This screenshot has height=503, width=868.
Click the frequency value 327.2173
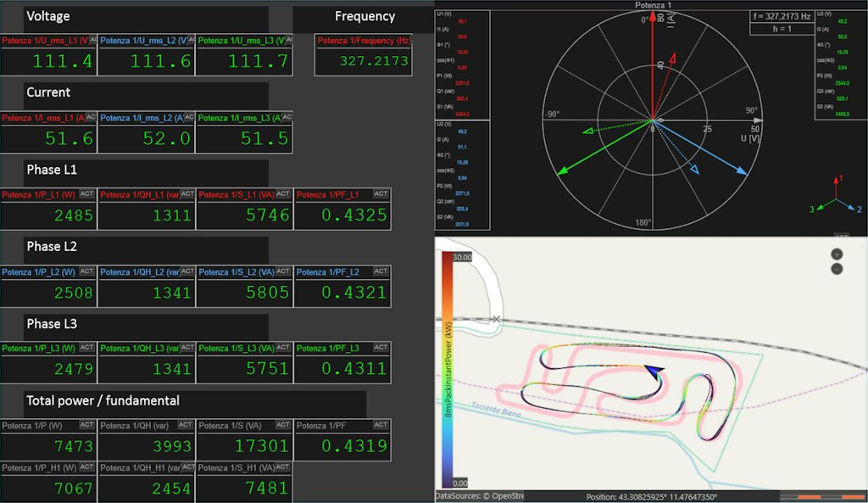tap(374, 61)
